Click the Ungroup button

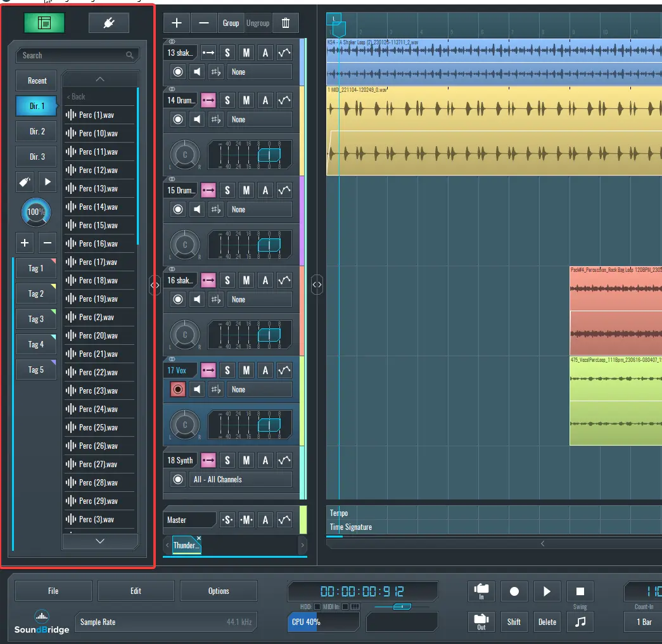point(258,23)
